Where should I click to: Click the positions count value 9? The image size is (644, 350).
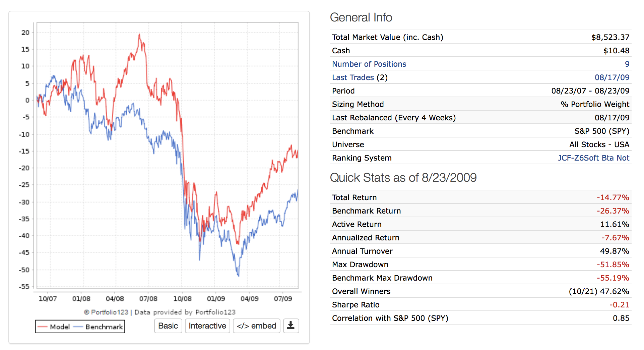point(627,64)
